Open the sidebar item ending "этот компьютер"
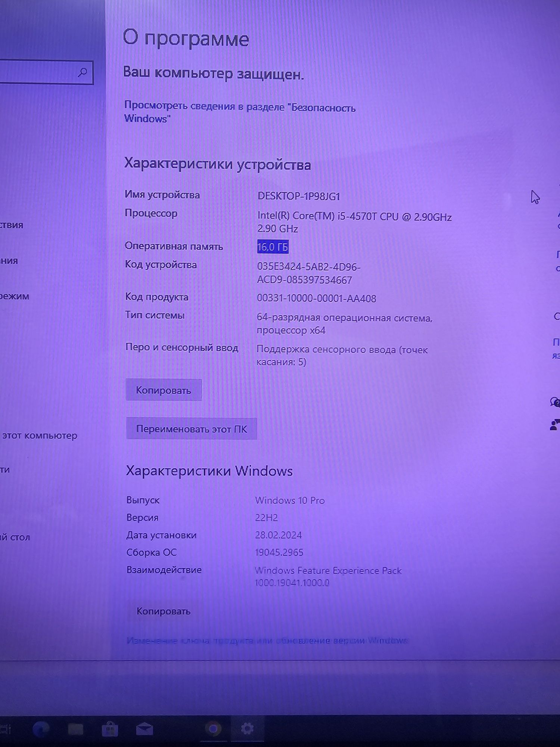 pos(39,436)
